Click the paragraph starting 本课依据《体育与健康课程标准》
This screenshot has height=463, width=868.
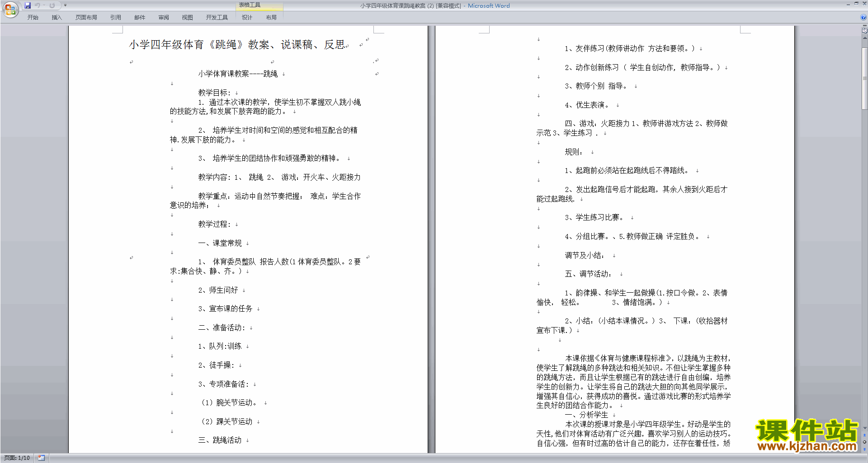click(633, 382)
